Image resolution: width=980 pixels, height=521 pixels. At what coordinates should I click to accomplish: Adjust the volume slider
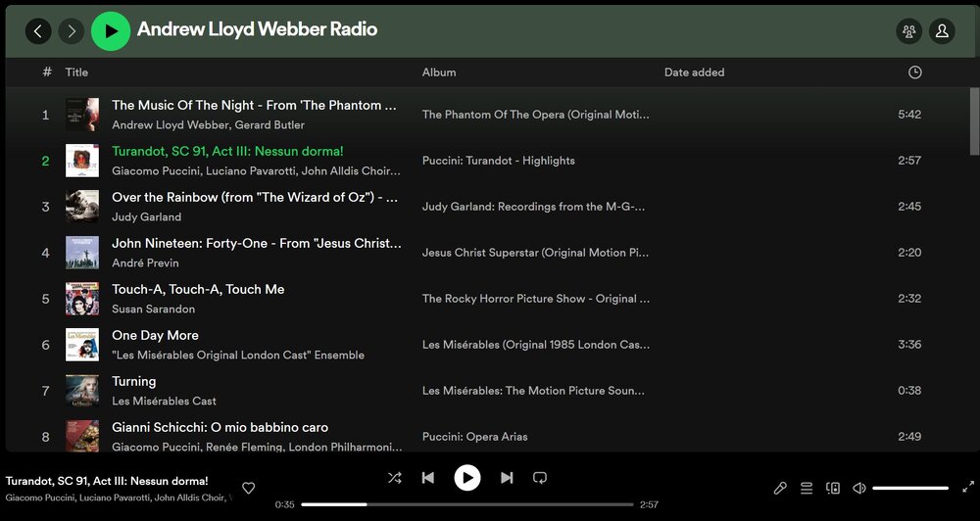(910, 488)
